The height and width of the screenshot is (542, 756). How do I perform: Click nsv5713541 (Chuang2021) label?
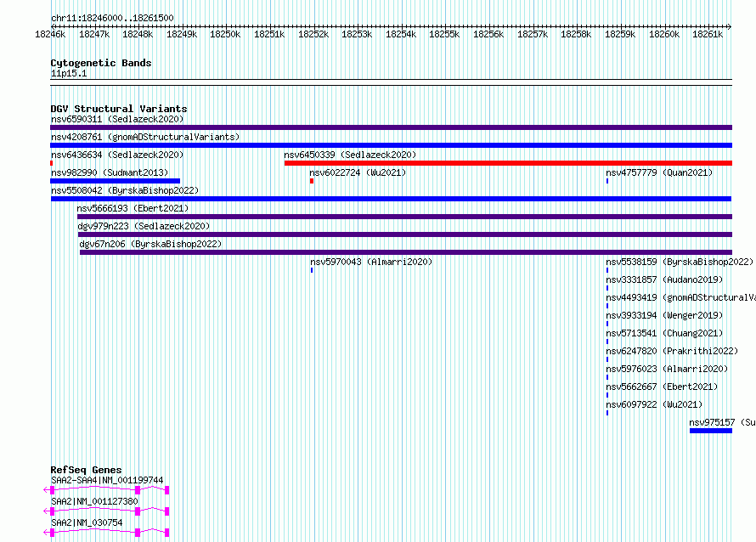(664, 333)
